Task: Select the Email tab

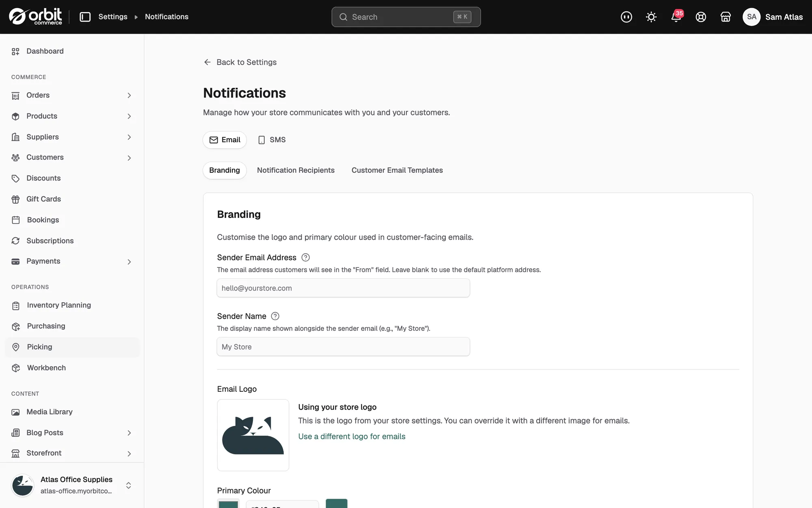Action: (x=225, y=140)
